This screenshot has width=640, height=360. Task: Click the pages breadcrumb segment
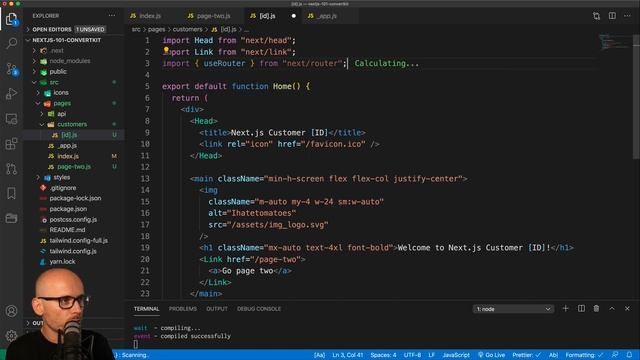tap(156, 29)
